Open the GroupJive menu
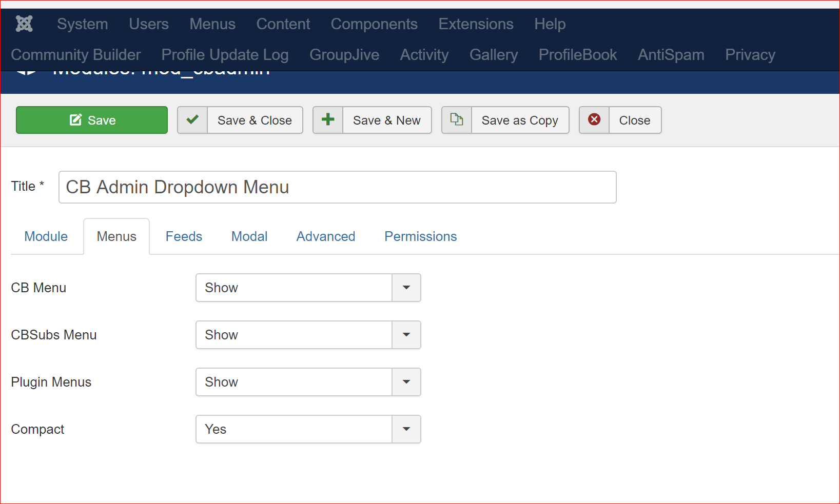840x504 pixels. point(344,55)
